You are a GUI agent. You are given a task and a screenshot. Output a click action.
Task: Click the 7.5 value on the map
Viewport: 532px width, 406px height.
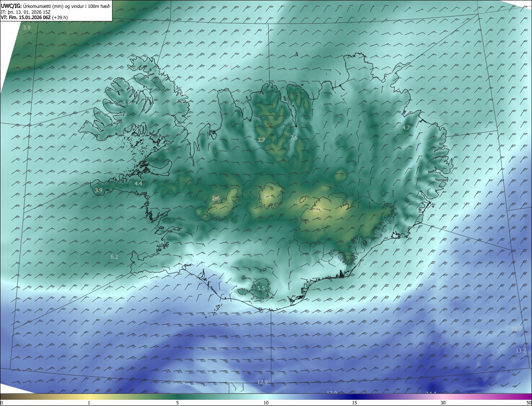[293, 137]
